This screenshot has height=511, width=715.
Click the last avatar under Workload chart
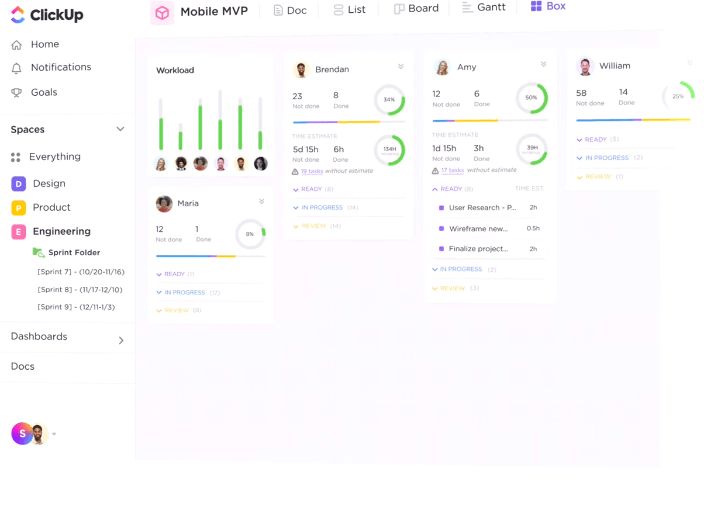[x=261, y=164]
